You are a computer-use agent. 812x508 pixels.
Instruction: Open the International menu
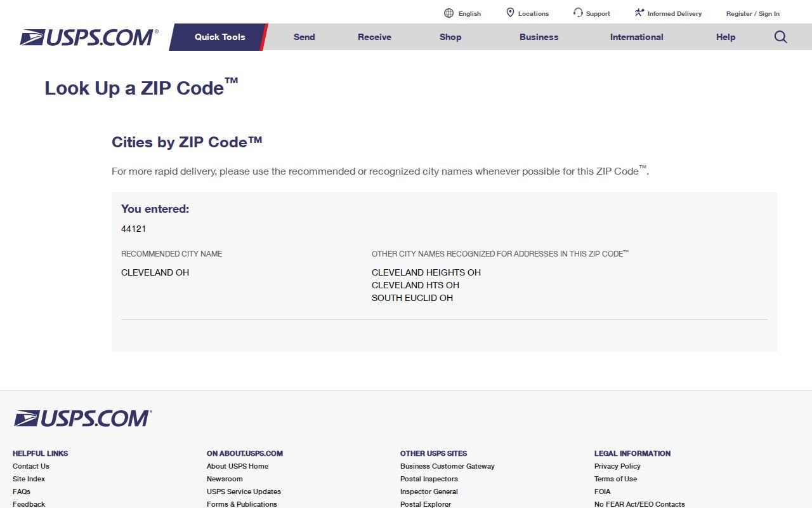point(636,37)
